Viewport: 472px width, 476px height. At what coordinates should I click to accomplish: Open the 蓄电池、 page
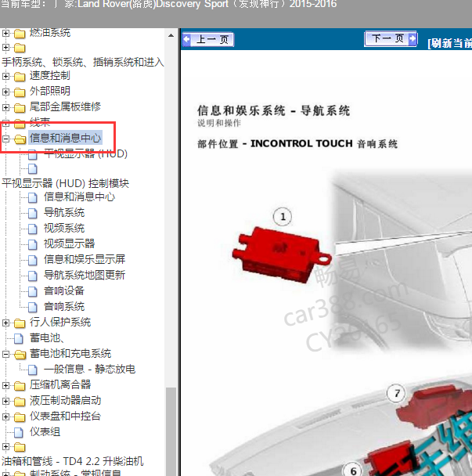[x=46, y=338]
